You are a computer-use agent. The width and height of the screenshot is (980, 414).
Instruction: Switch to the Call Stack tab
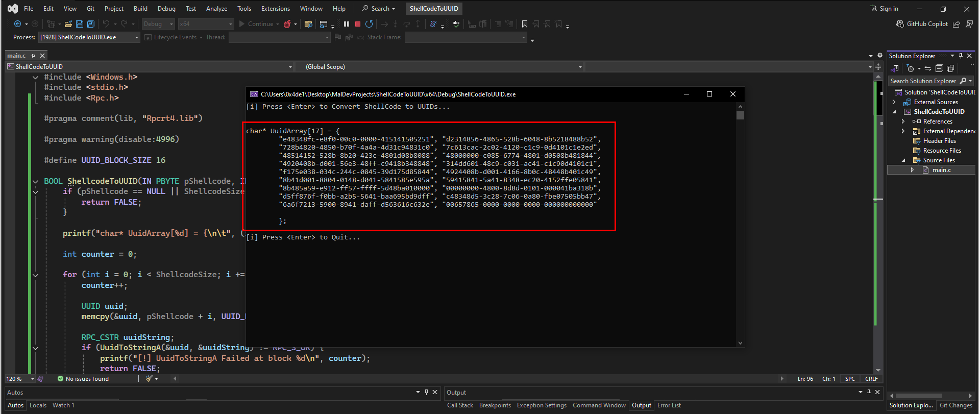click(460, 405)
